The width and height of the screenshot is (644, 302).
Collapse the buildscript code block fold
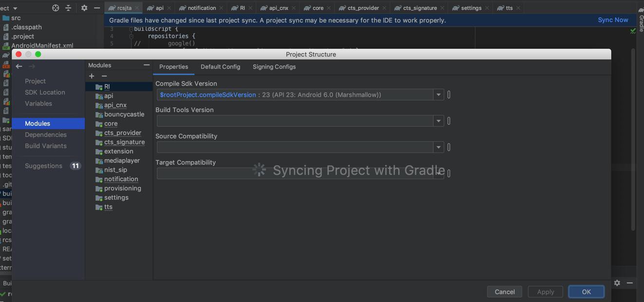[131, 29]
